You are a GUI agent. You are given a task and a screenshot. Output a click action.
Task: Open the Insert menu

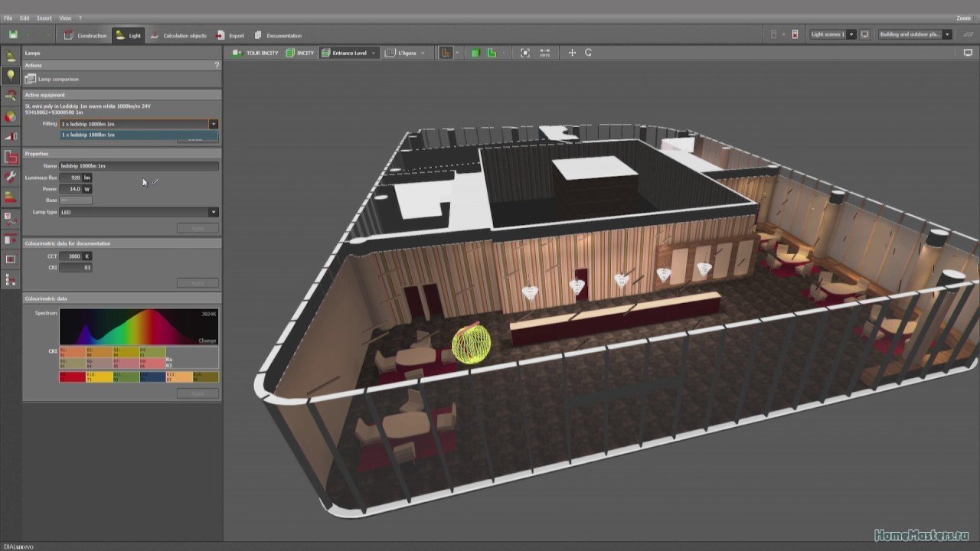pyautogui.click(x=44, y=18)
